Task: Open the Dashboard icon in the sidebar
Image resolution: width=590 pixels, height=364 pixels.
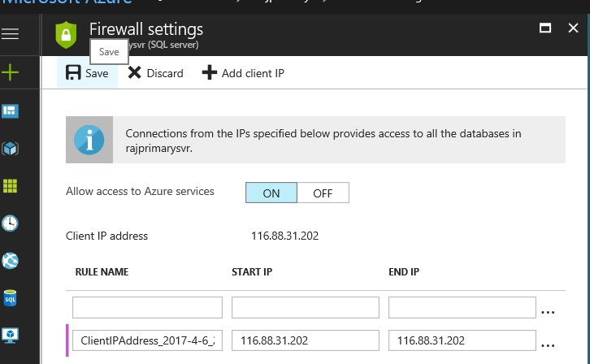Action: click(x=11, y=110)
